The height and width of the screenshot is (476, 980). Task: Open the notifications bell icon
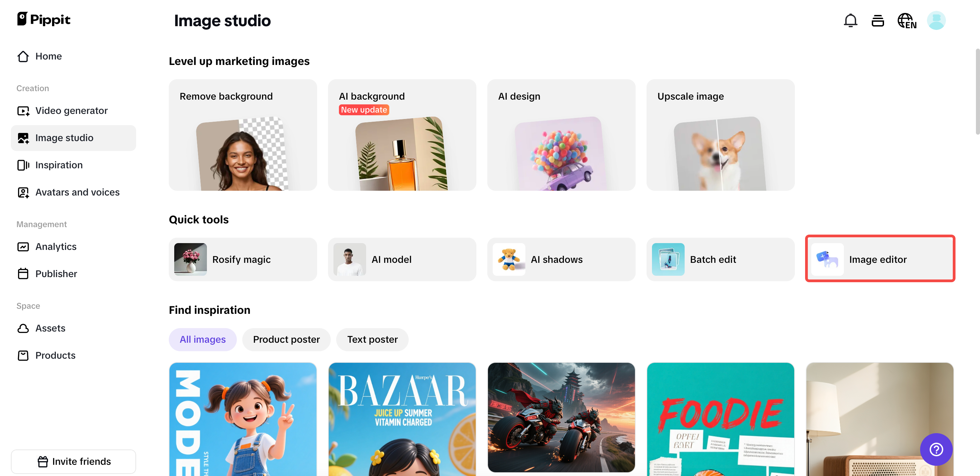point(850,20)
